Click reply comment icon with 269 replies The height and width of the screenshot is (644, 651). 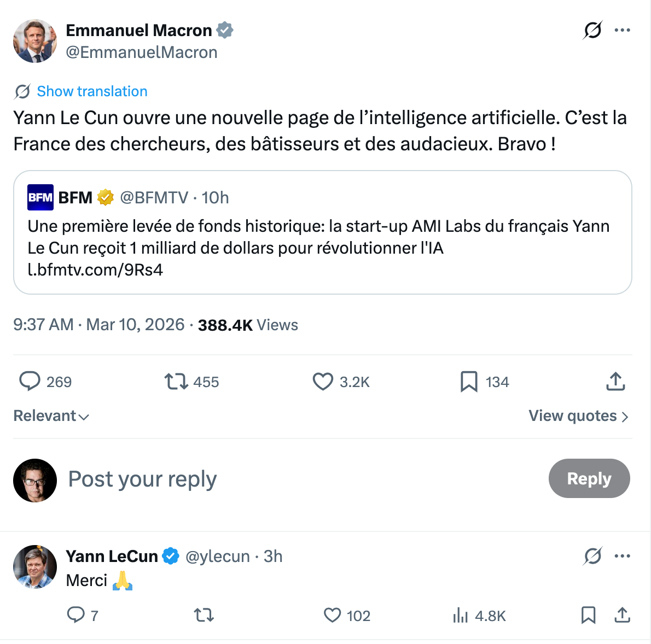[x=30, y=381]
